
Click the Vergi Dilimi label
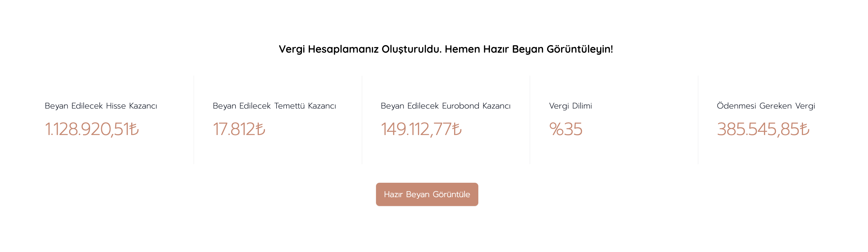570,106
